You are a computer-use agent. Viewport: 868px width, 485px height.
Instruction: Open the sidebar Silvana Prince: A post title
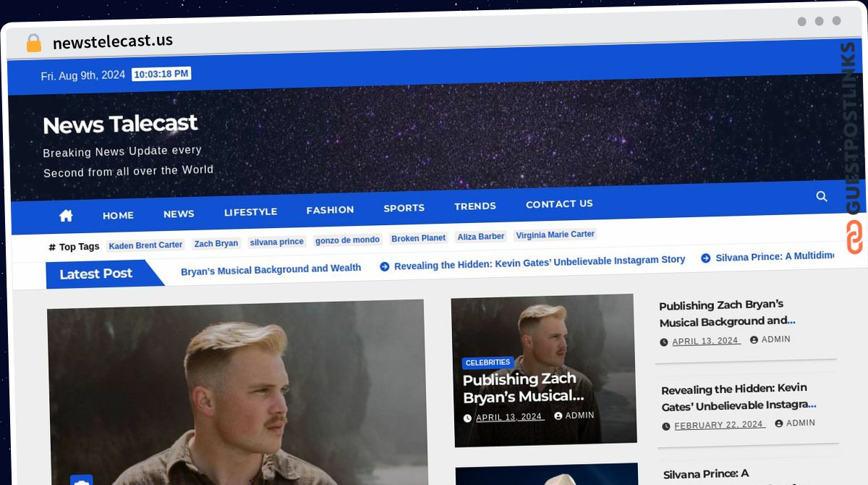[x=707, y=475]
